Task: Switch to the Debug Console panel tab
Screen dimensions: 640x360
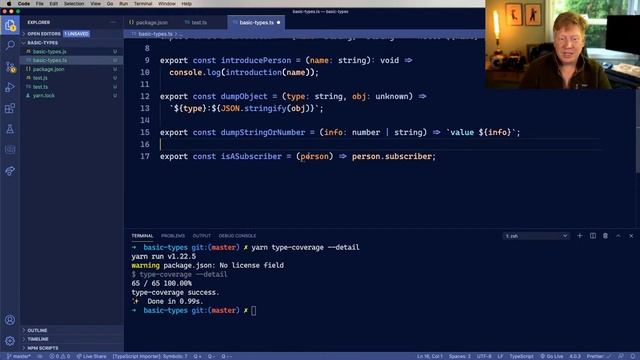Action: pyautogui.click(x=237, y=236)
